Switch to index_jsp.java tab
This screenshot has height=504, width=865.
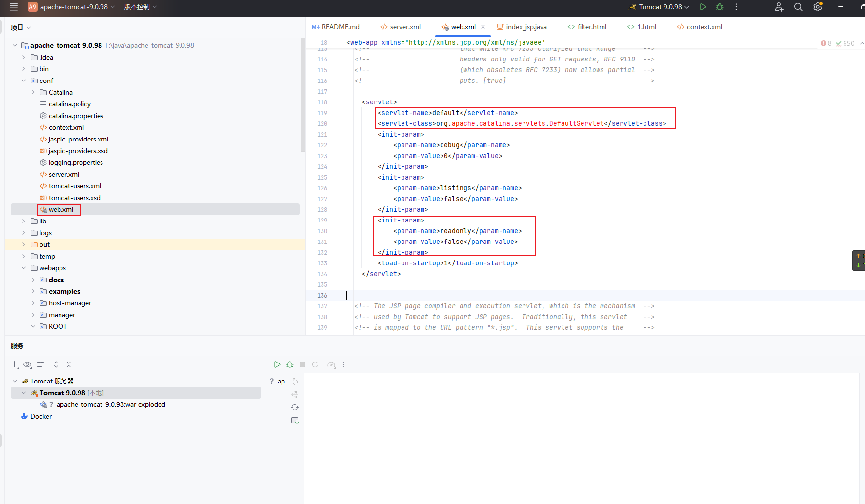[x=522, y=27]
